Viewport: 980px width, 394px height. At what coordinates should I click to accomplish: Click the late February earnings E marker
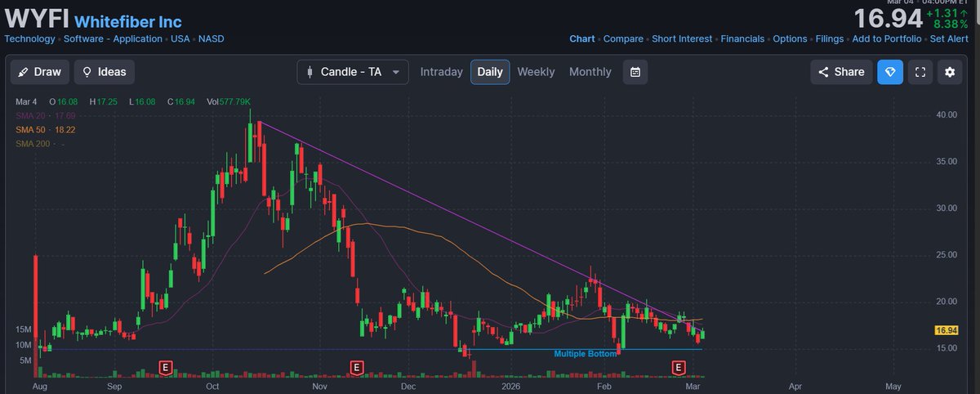pos(677,367)
